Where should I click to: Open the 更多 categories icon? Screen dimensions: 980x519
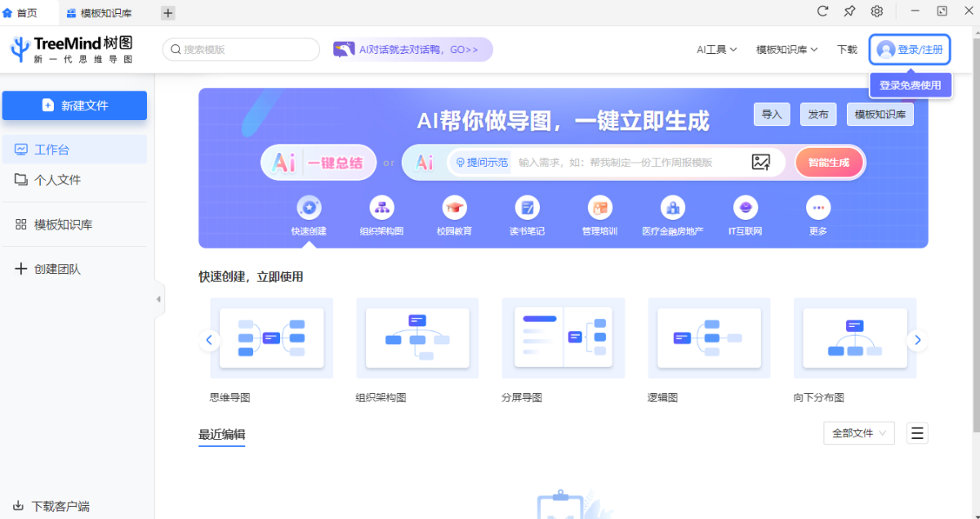[817, 208]
